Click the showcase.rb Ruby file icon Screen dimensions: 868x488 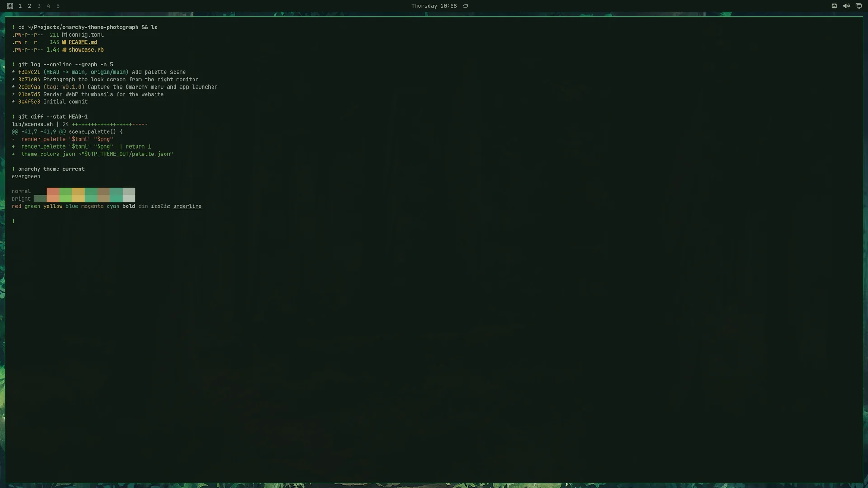tap(64, 50)
